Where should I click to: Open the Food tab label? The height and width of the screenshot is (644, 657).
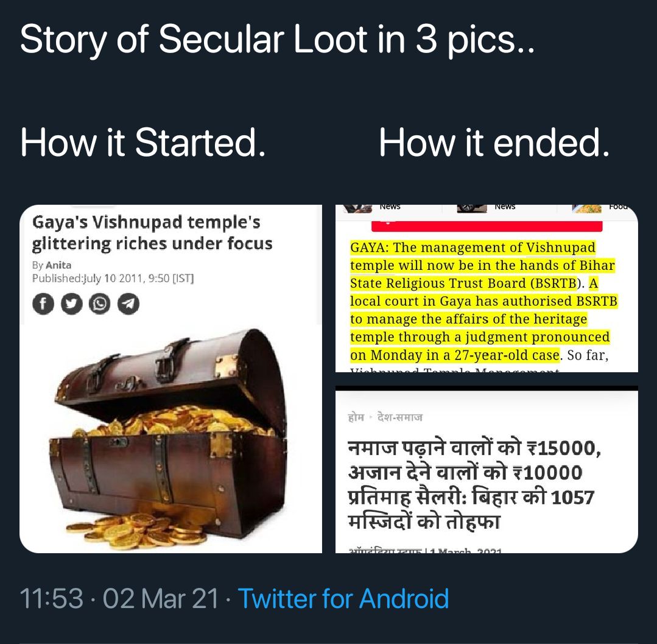click(618, 207)
